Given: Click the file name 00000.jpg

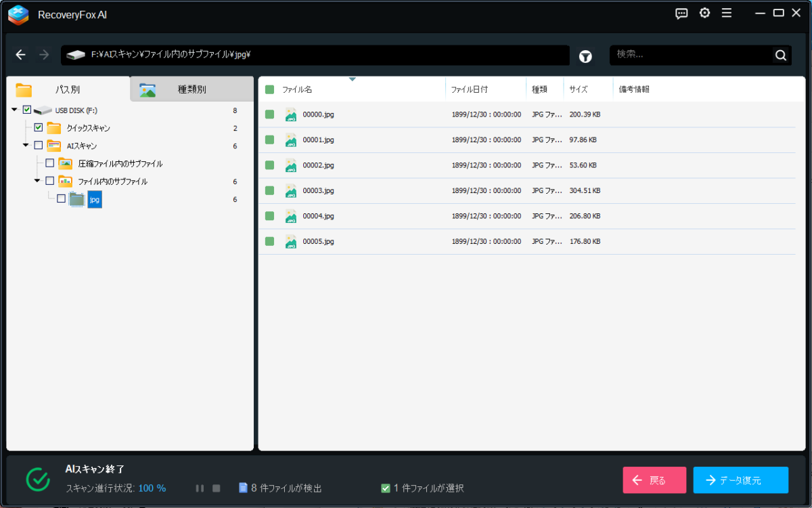Looking at the screenshot, I should click(319, 114).
